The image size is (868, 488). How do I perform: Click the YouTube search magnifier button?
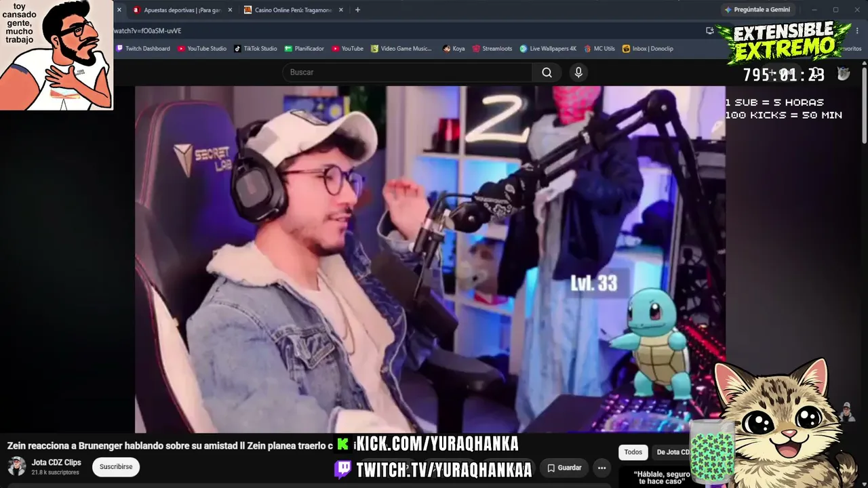point(547,73)
